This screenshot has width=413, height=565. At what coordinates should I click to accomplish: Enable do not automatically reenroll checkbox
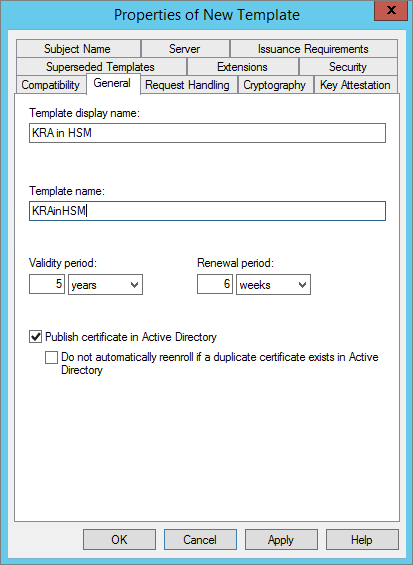coord(51,357)
